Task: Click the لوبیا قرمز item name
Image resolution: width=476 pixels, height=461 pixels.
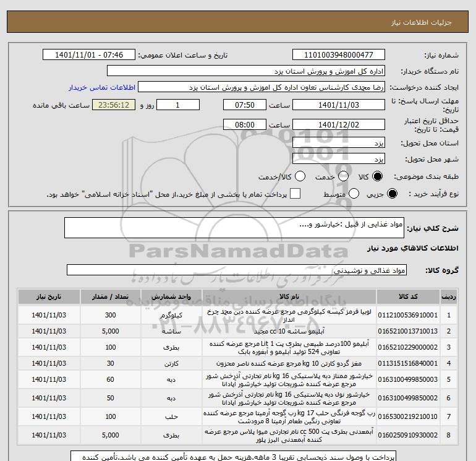Action: 289,316
